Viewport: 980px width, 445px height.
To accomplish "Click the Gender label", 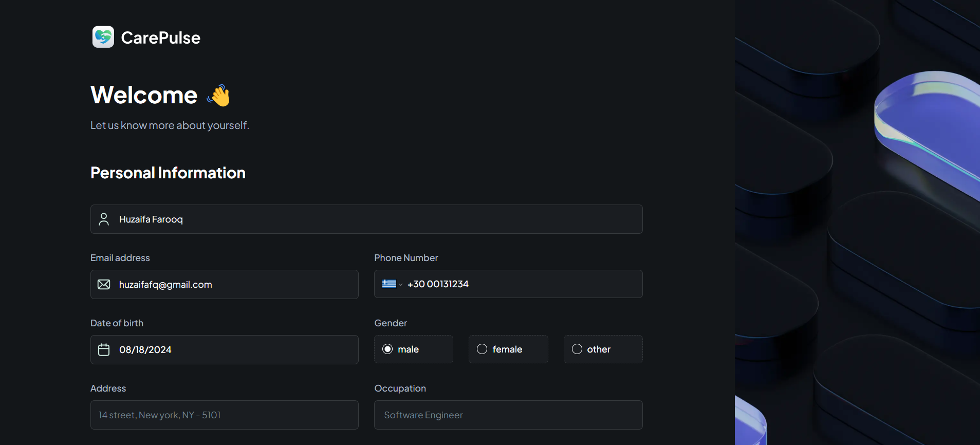I will [391, 323].
